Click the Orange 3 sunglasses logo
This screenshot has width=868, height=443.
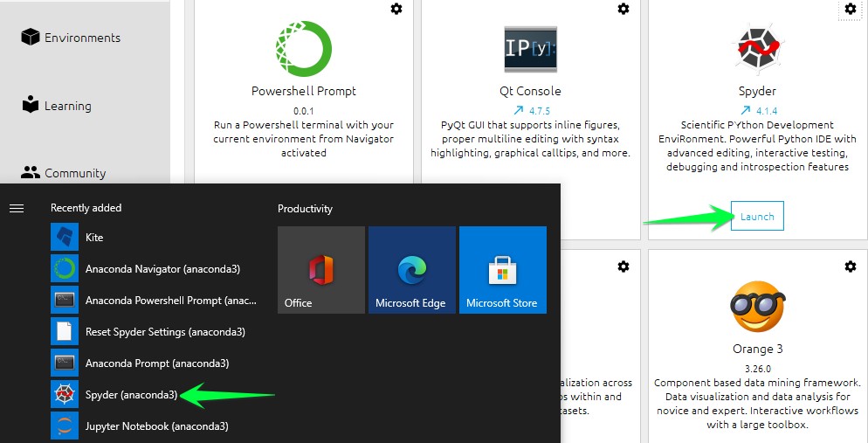(x=757, y=307)
